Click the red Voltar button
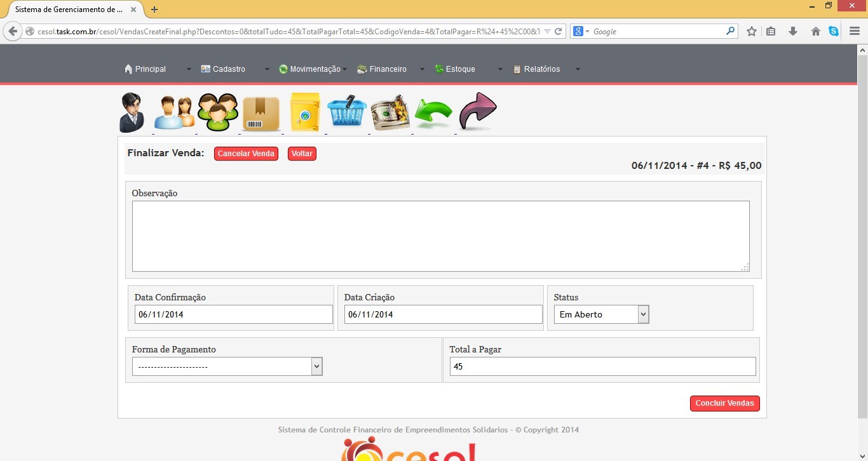 [x=302, y=154]
